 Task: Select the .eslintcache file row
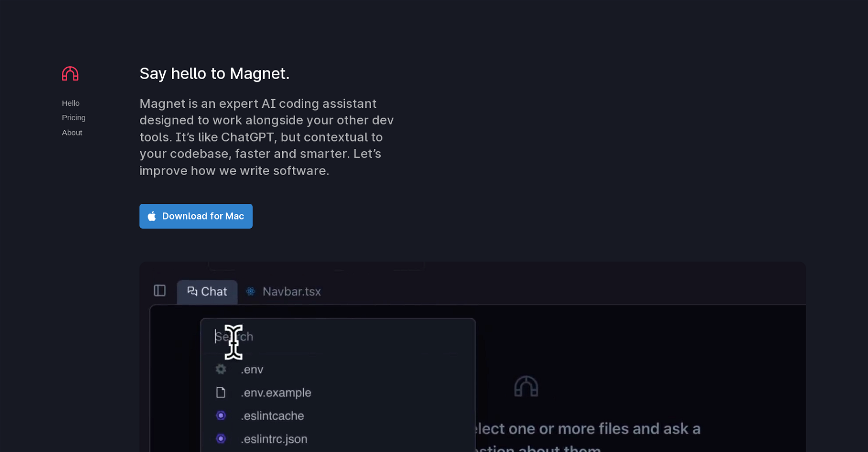pos(337,416)
